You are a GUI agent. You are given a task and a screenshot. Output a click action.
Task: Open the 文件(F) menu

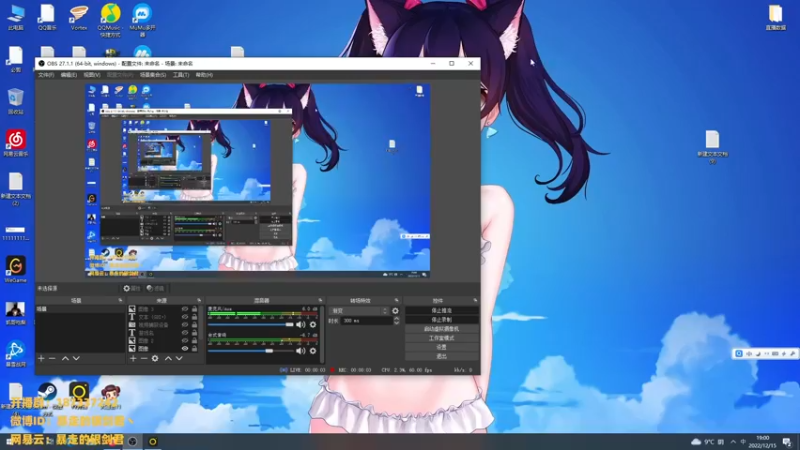(x=46, y=75)
